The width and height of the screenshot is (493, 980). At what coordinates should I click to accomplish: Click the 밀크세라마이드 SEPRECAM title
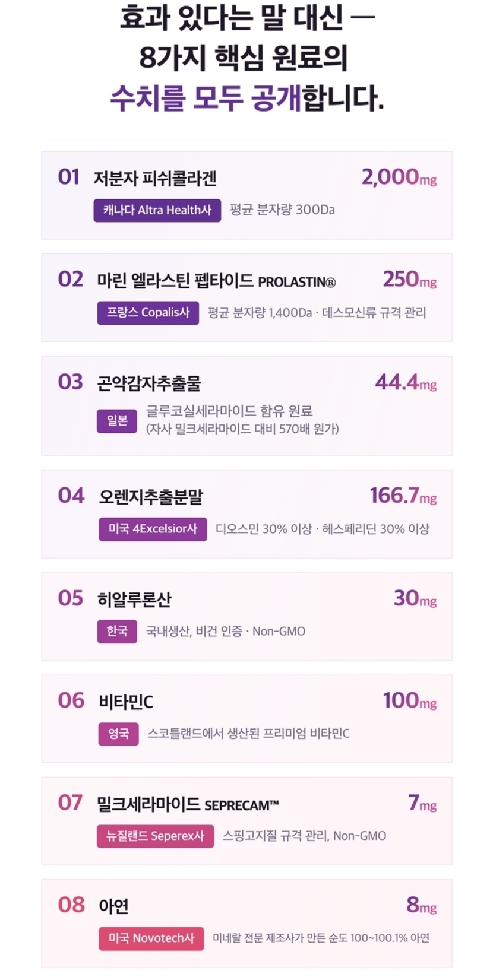(x=188, y=804)
